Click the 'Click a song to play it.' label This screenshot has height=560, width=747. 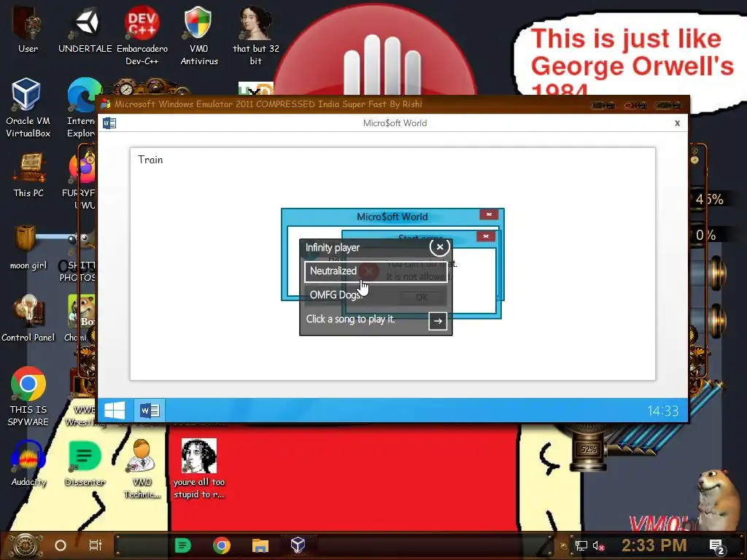[350, 319]
